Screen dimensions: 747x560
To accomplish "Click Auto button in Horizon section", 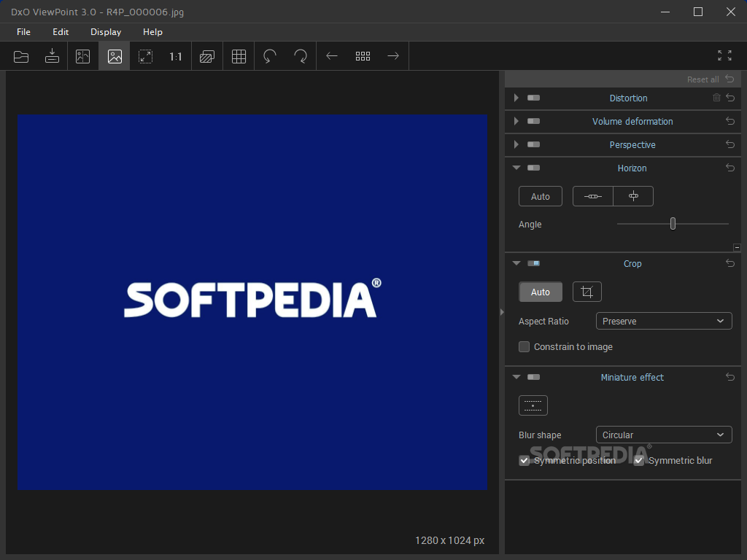I will click(541, 196).
